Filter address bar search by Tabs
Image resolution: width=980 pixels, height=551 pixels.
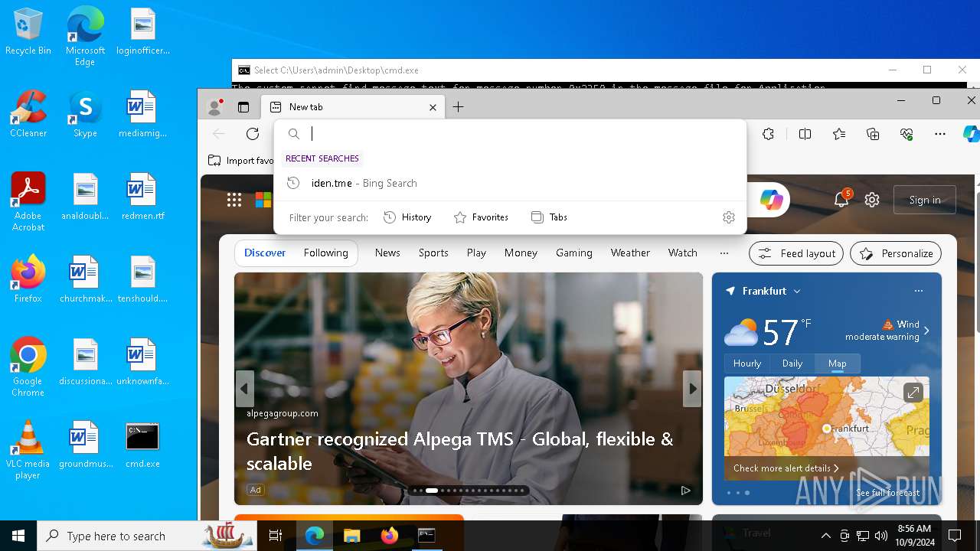[x=549, y=217]
